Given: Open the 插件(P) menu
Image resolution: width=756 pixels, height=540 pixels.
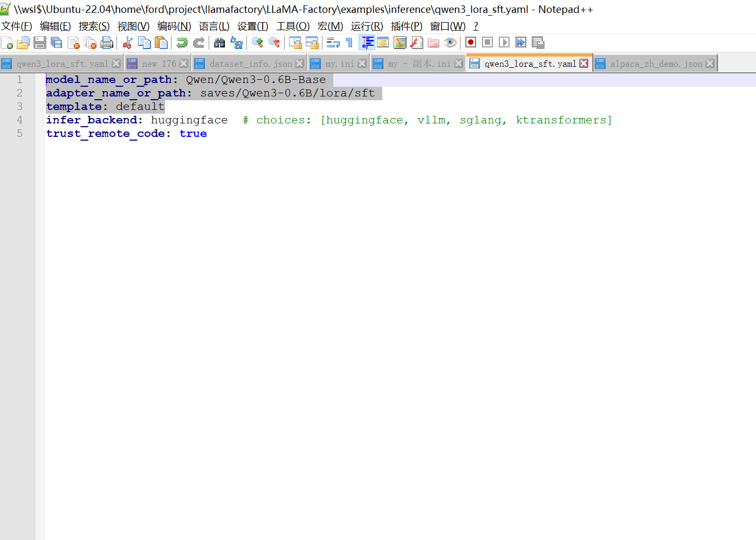Looking at the screenshot, I should click(407, 26).
